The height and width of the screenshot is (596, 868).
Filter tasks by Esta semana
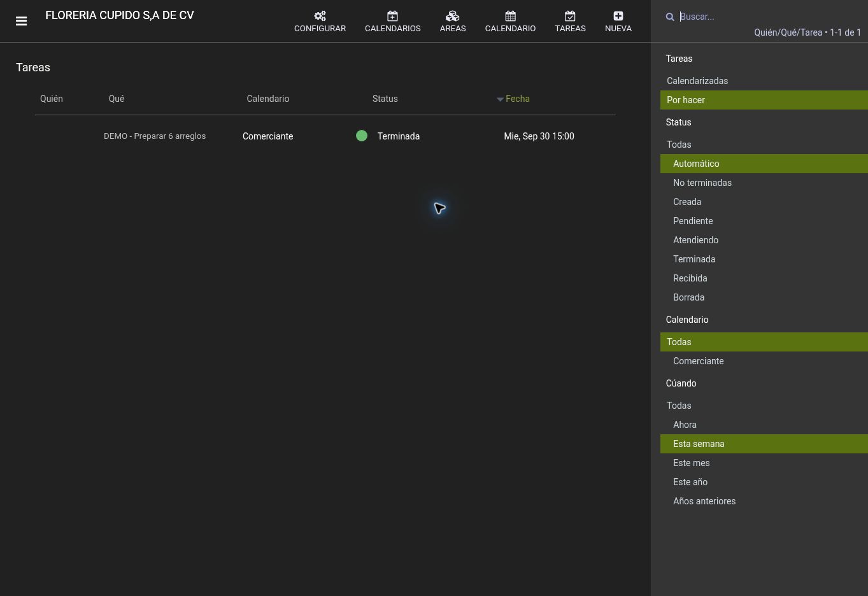tap(764, 444)
